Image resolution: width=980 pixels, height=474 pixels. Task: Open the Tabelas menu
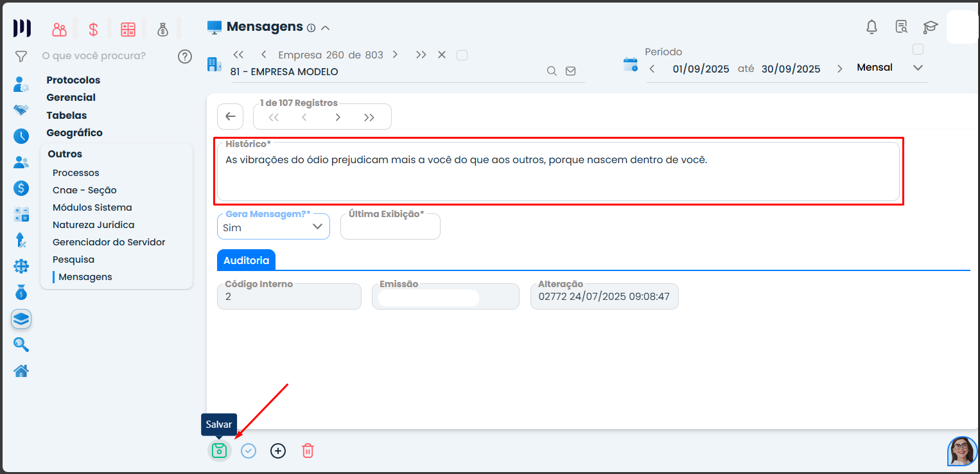(x=67, y=116)
